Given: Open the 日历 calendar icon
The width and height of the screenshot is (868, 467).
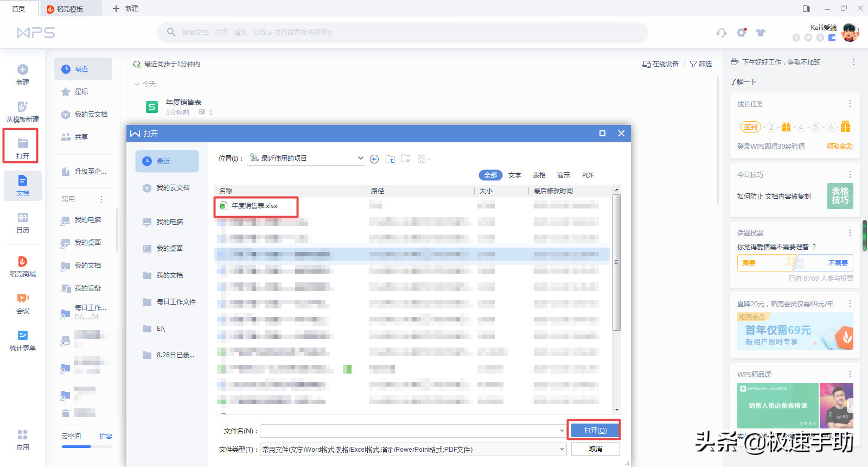Looking at the screenshot, I should click(23, 217).
